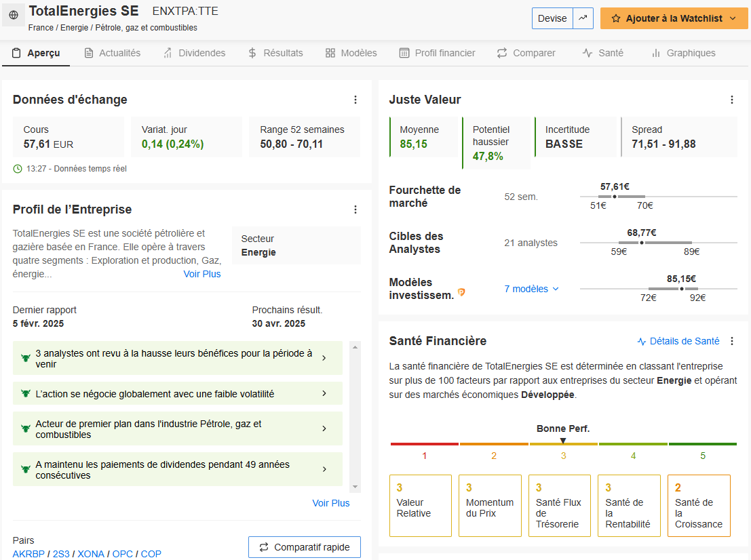Open Profil de l'Entreprise options menu
Viewport: 751px width, 560px height.
(x=355, y=209)
